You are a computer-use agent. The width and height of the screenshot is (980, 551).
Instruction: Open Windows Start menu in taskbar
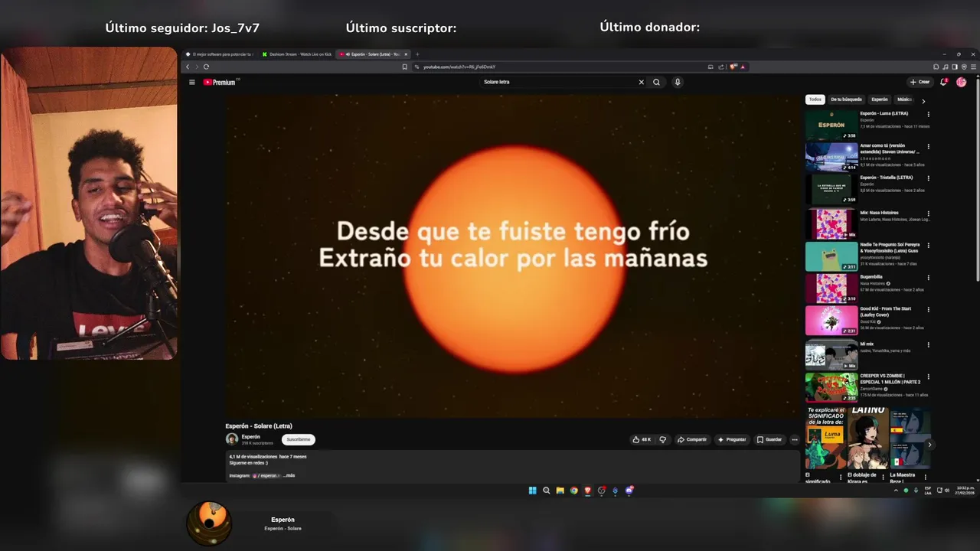click(x=532, y=491)
